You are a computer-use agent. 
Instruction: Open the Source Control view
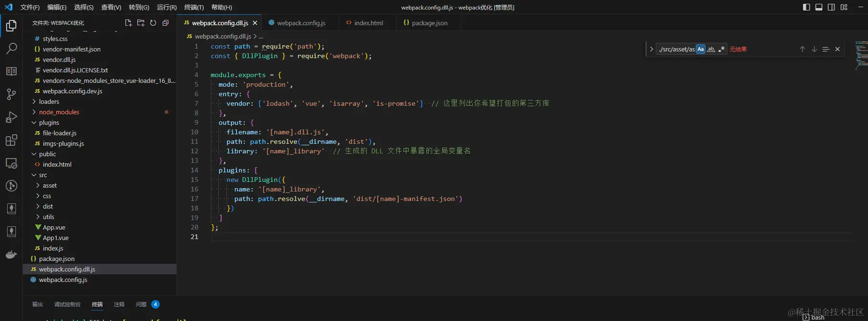coord(11,94)
